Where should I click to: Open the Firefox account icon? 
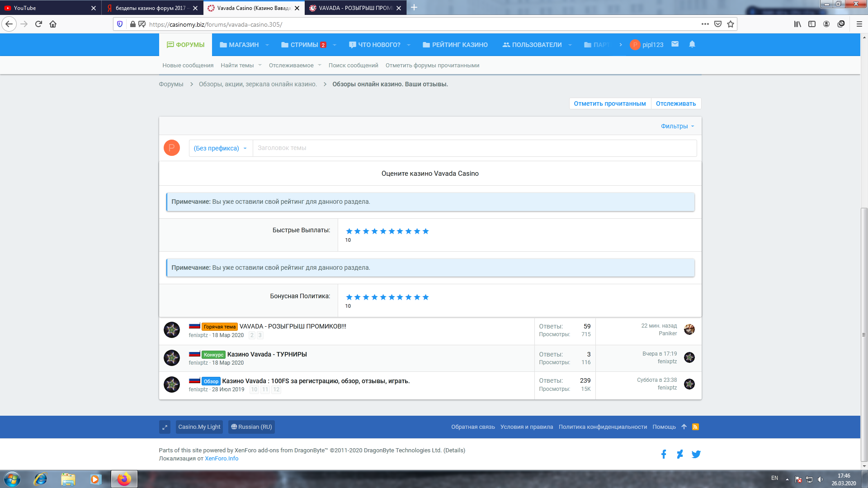(826, 24)
